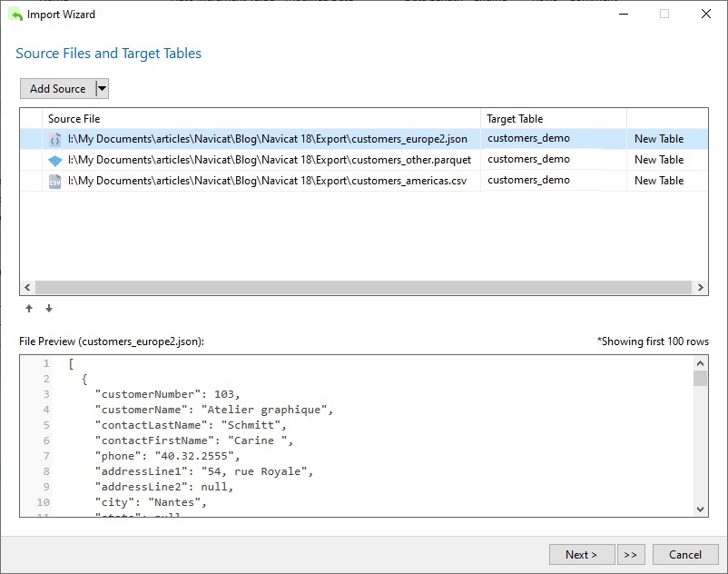Click target table cell for customers_europe2.json row
Screen dimensions: 728x574
pyautogui.click(x=554, y=138)
